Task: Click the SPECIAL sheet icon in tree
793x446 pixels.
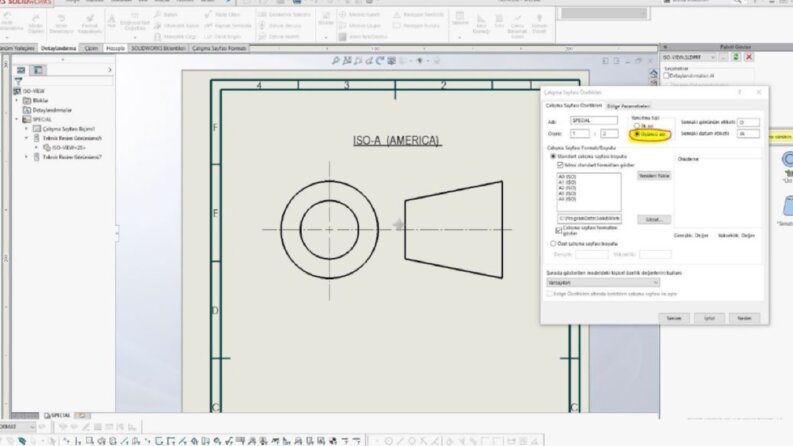Action: tap(27, 119)
